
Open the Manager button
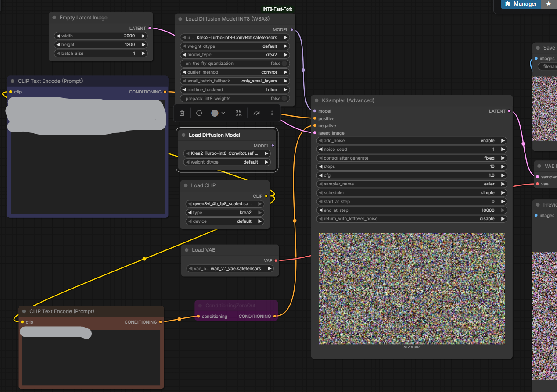click(521, 4)
